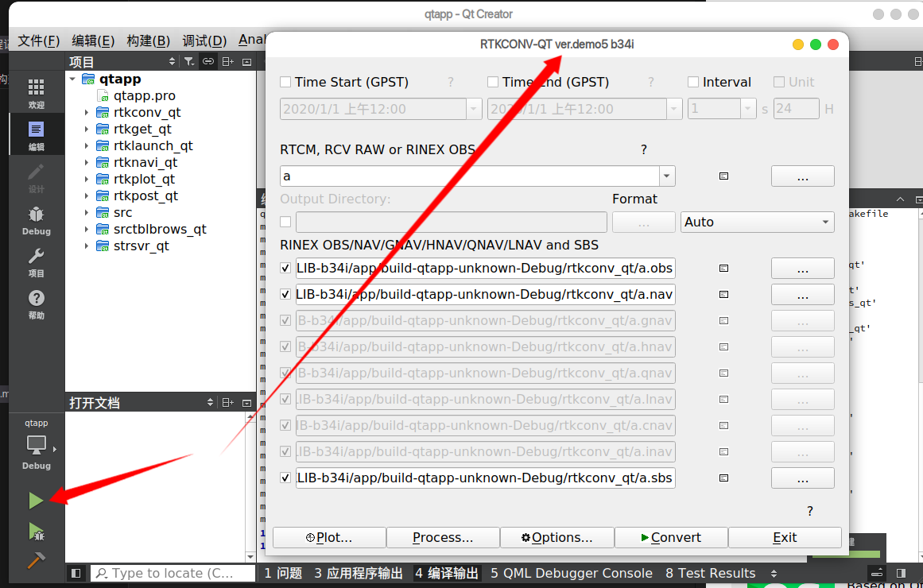Screen dimensions: 923x588
Task: Run the project with the green play icon
Action: 35,500
